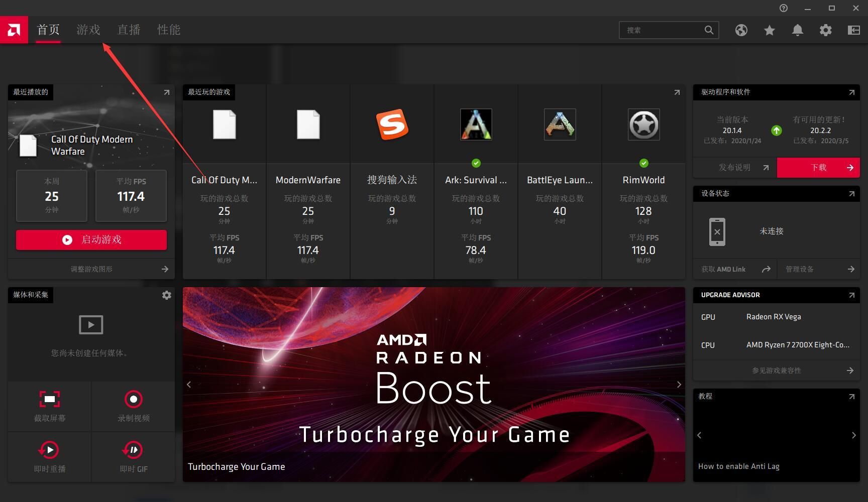Click the 启动游戏 button

[x=91, y=240]
